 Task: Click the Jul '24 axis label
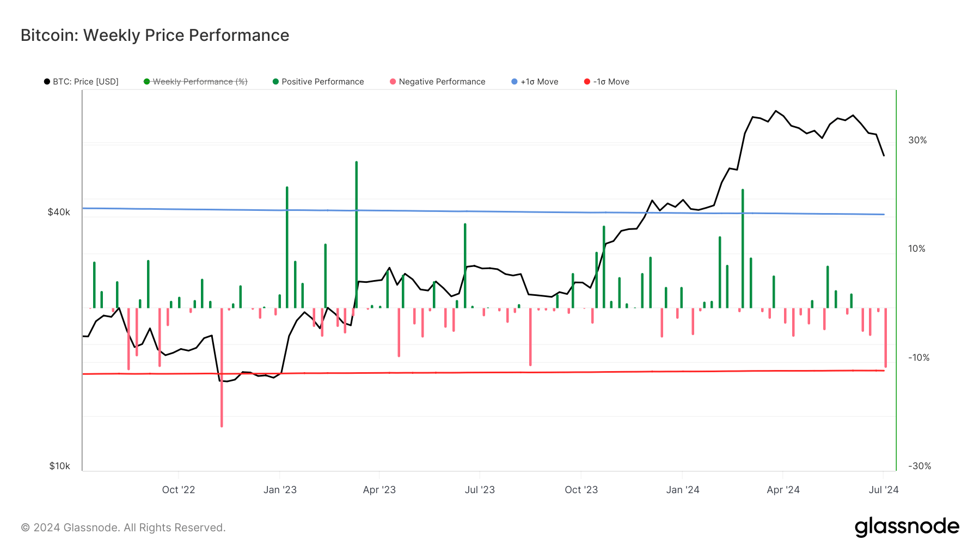pos(884,489)
